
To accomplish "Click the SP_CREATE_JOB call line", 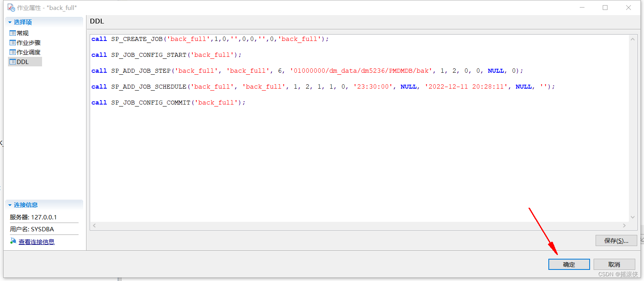I will 210,39.
